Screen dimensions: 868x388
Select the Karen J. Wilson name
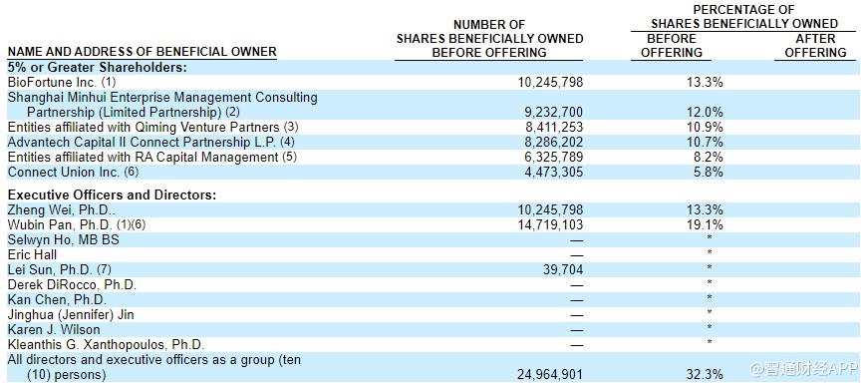point(54,330)
